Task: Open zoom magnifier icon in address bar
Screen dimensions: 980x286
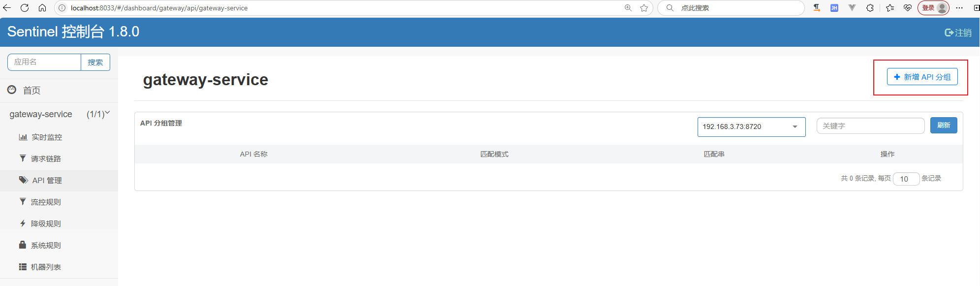Action: [628, 8]
